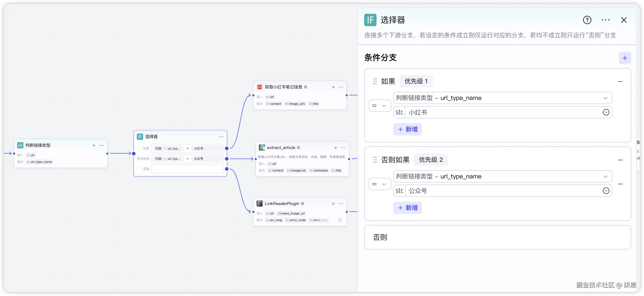Click variable reference icon in 小红书 field
Screen dimensions: 644x296
pyautogui.click(x=606, y=112)
